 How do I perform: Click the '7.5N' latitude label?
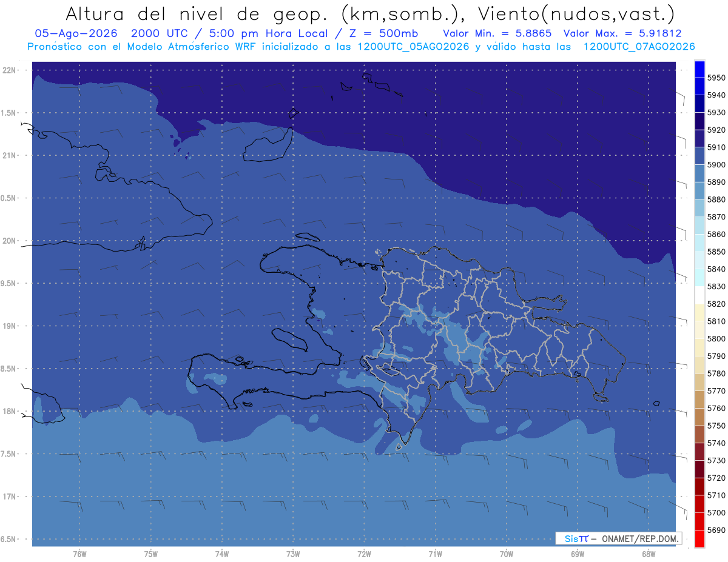[x=9, y=454]
